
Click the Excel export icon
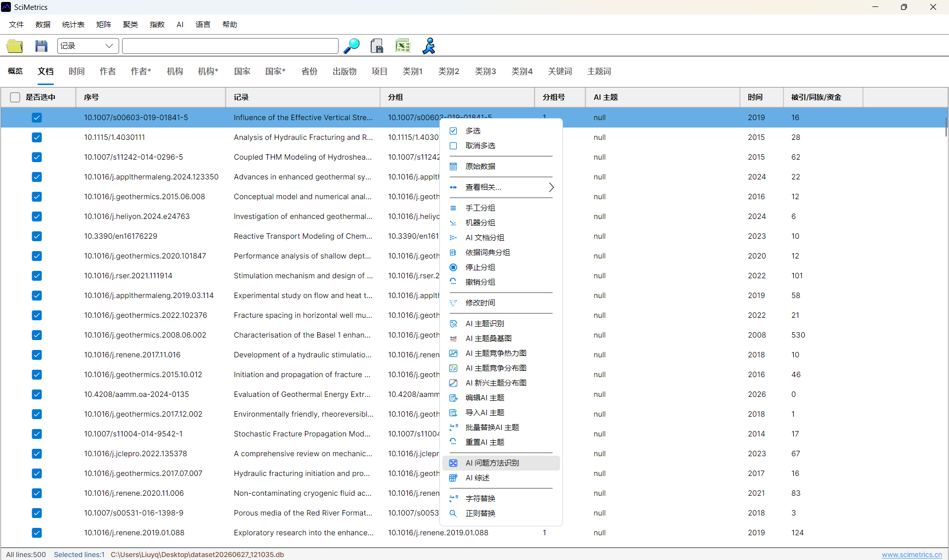pos(403,46)
